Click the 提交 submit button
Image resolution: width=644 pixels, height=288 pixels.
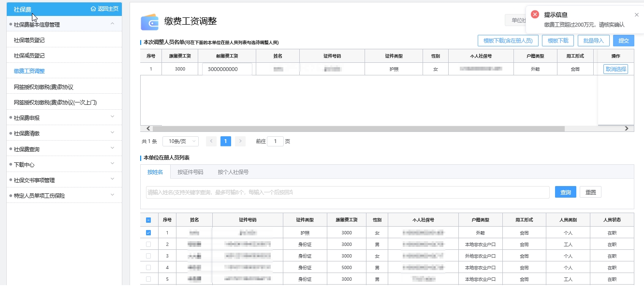click(623, 41)
